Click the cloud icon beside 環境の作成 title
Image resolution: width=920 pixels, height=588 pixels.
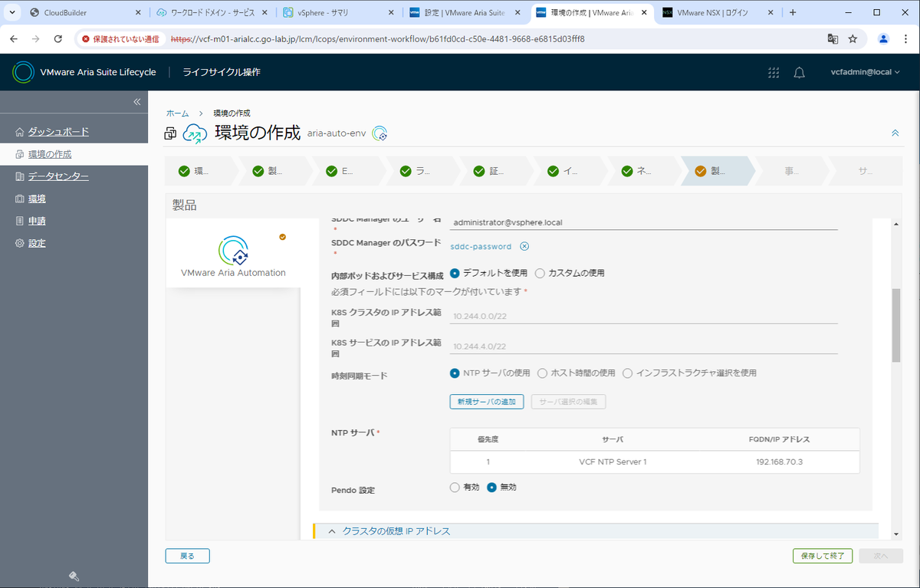pos(195,133)
